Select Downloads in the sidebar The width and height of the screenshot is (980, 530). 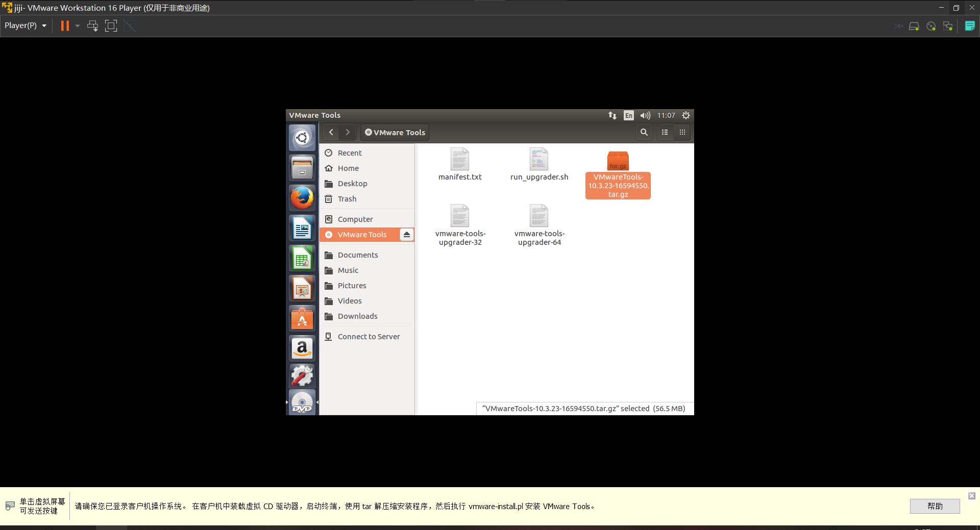coord(357,316)
